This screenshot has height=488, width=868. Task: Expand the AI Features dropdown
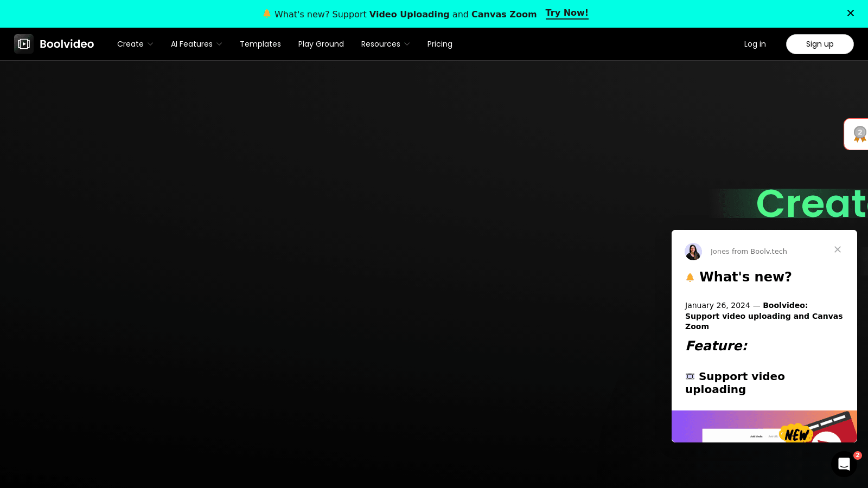[196, 44]
